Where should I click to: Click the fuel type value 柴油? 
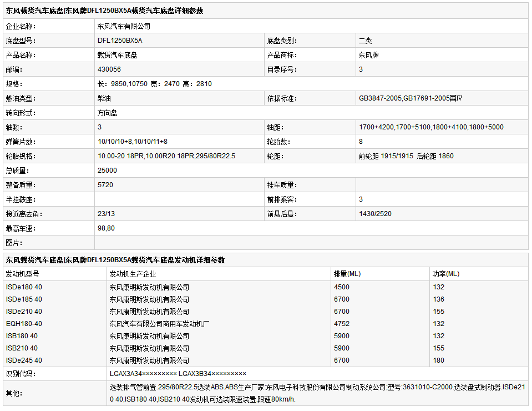pyautogui.click(x=104, y=98)
